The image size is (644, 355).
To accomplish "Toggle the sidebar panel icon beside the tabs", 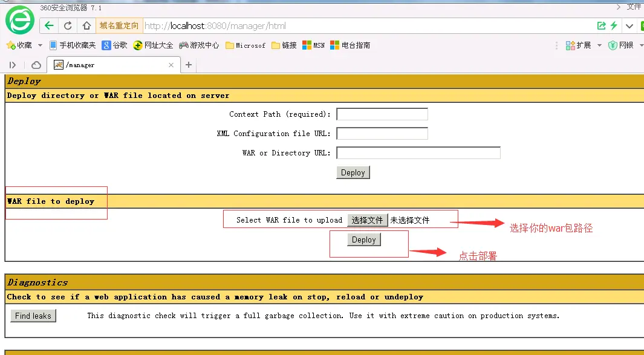I will pyautogui.click(x=12, y=65).
